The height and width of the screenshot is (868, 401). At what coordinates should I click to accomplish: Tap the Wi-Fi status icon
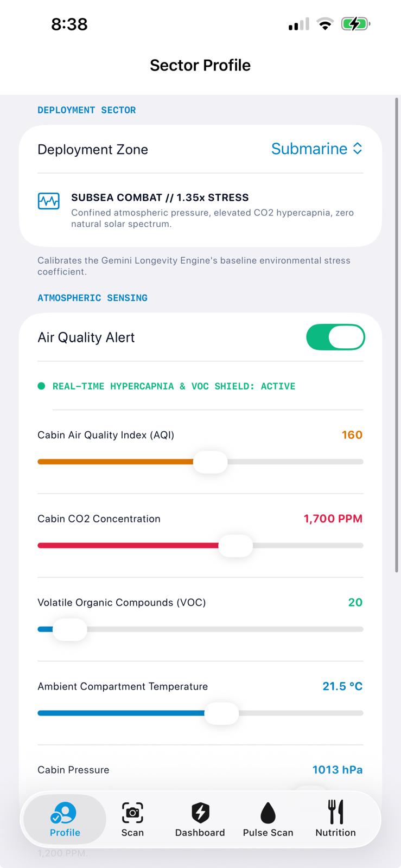324,24
